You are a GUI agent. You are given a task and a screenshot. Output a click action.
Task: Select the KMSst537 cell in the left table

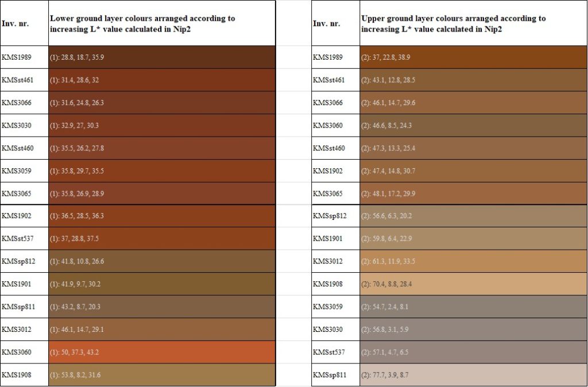24,239
